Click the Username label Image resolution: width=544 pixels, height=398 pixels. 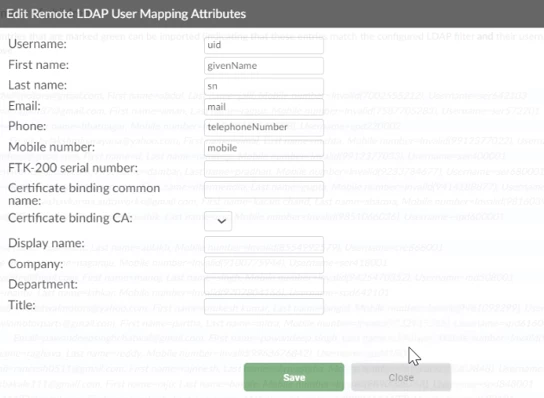click(37, 44)
